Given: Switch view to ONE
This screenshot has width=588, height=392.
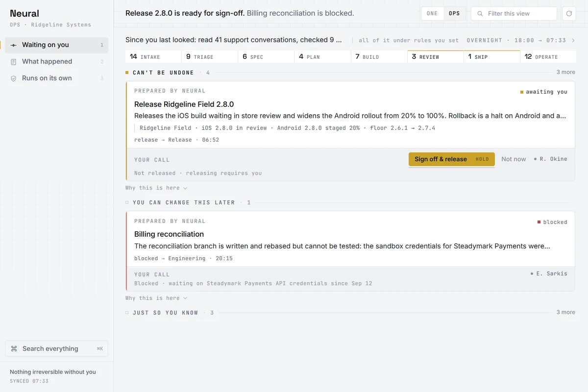Looking at the screenshot, I should pos(432,14).
